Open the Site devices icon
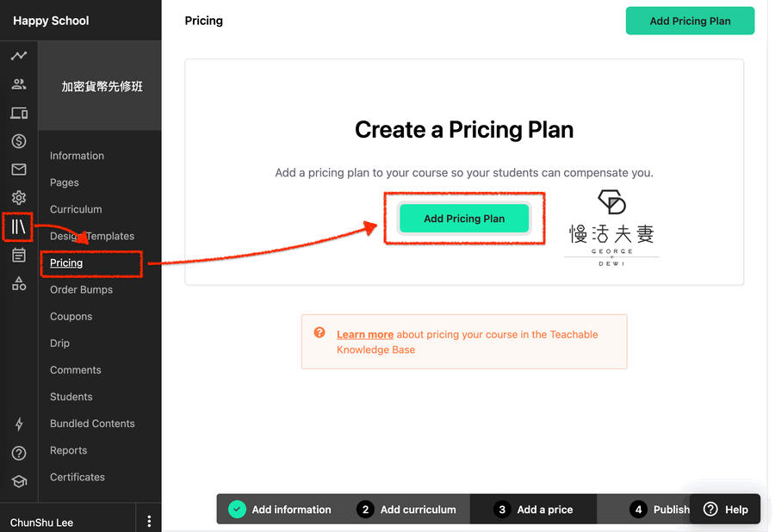 (19, 113)
